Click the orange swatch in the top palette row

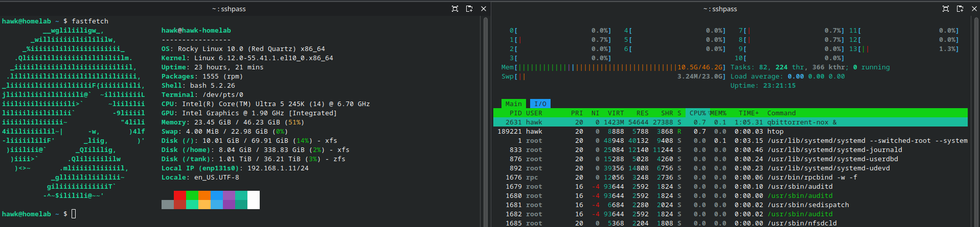[204, 195]
